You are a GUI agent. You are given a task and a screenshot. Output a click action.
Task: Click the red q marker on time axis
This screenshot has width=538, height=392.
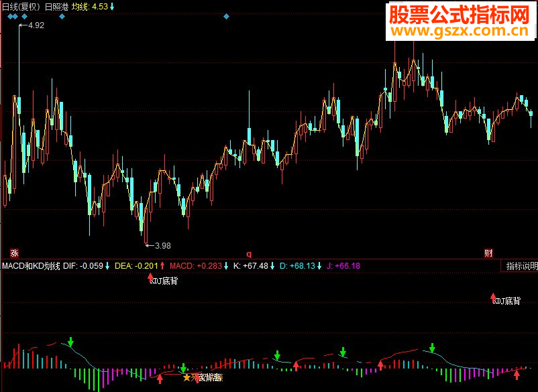(x=249, y=254)
